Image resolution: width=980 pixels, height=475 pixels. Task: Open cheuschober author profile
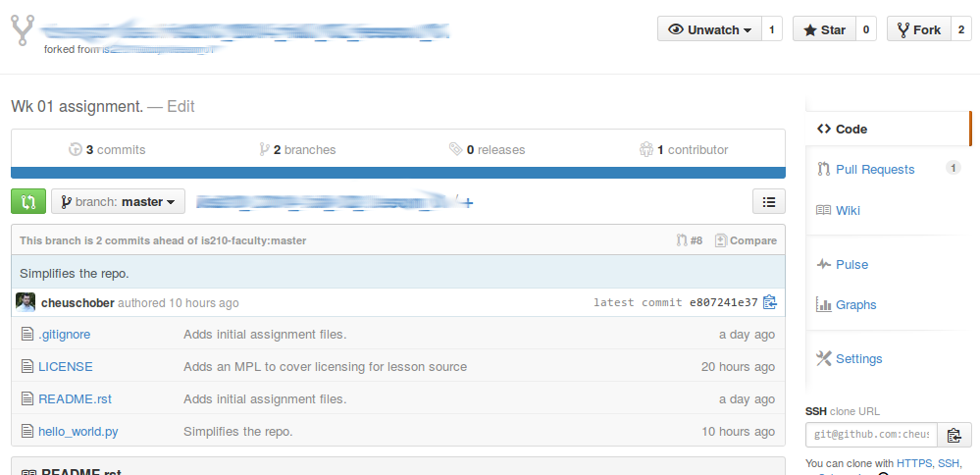[x=77, y=302]
